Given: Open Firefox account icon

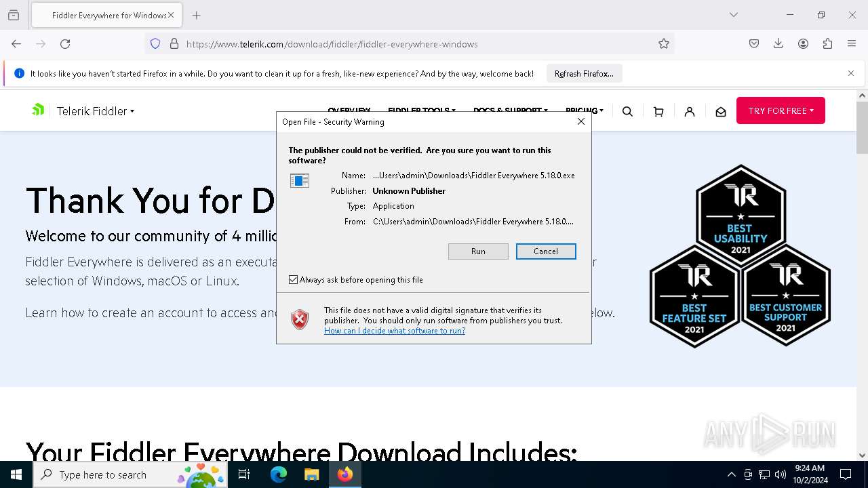Looking at the screenshot, I should point(803,43).
